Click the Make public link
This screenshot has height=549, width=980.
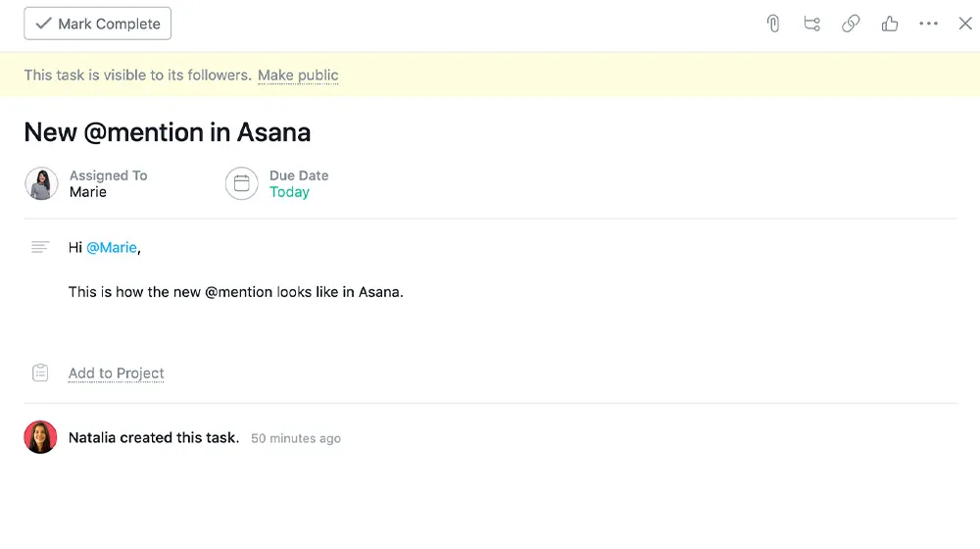pyautogui.click(x=298, y=75)
